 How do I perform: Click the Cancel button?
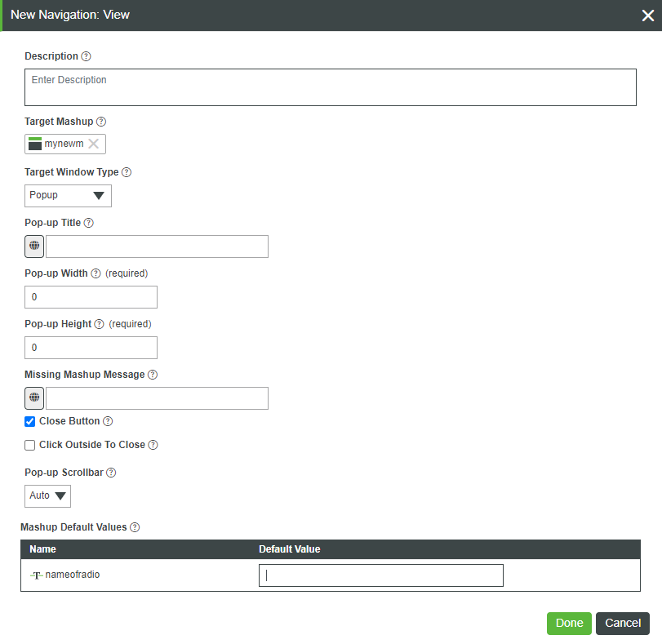(x=623, y=624)
